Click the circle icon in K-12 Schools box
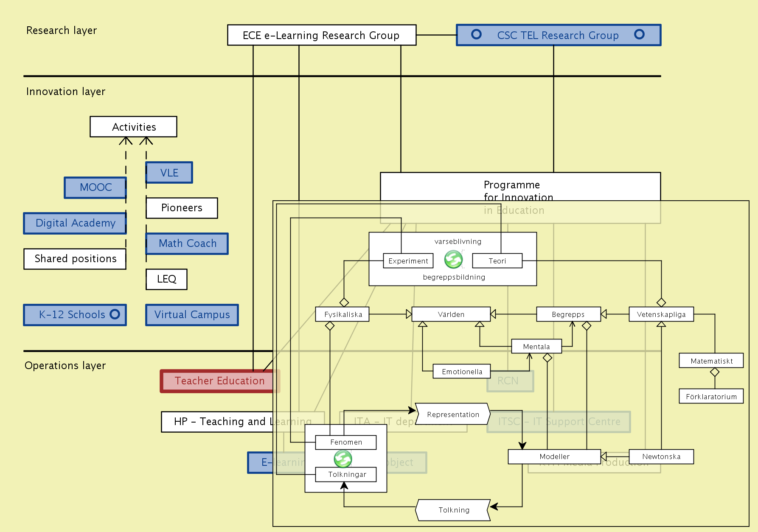Viewport: 758px width, 532px height. pos(115,314)
